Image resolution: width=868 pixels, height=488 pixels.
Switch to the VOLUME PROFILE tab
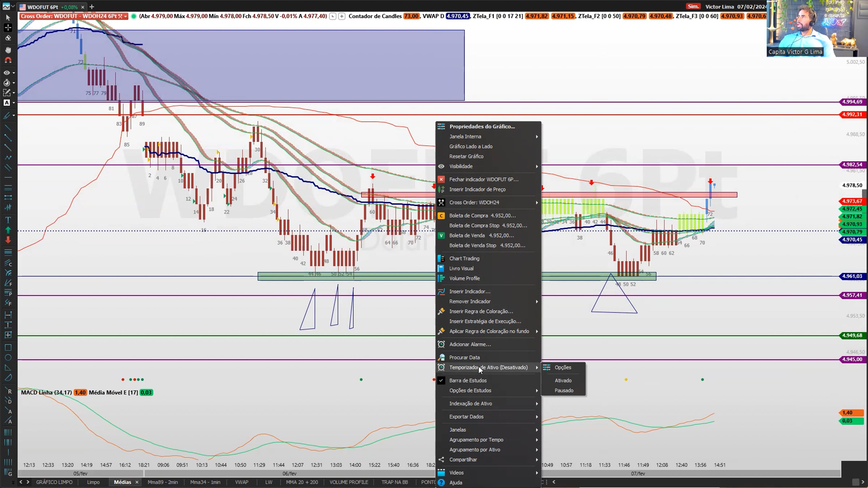(348, 482)
